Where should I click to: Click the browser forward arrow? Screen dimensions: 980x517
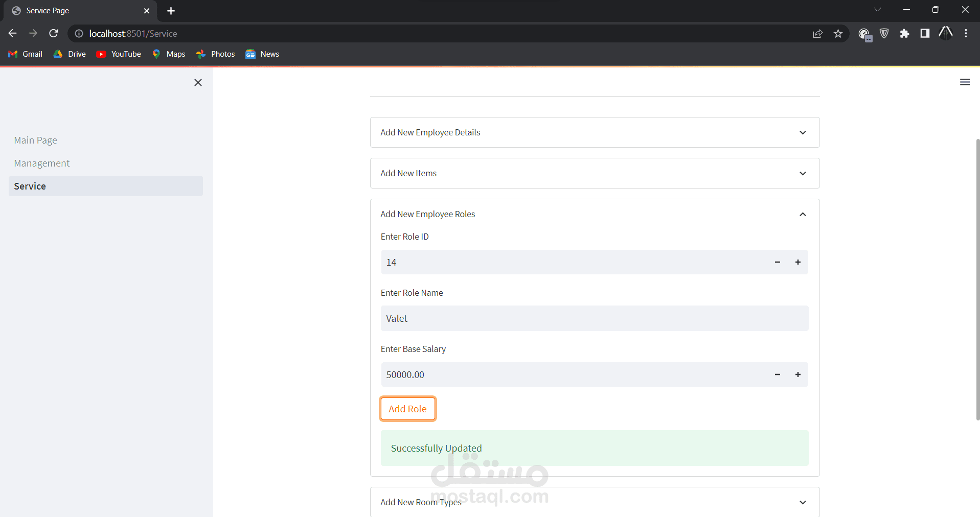click(x=33, y=33)
